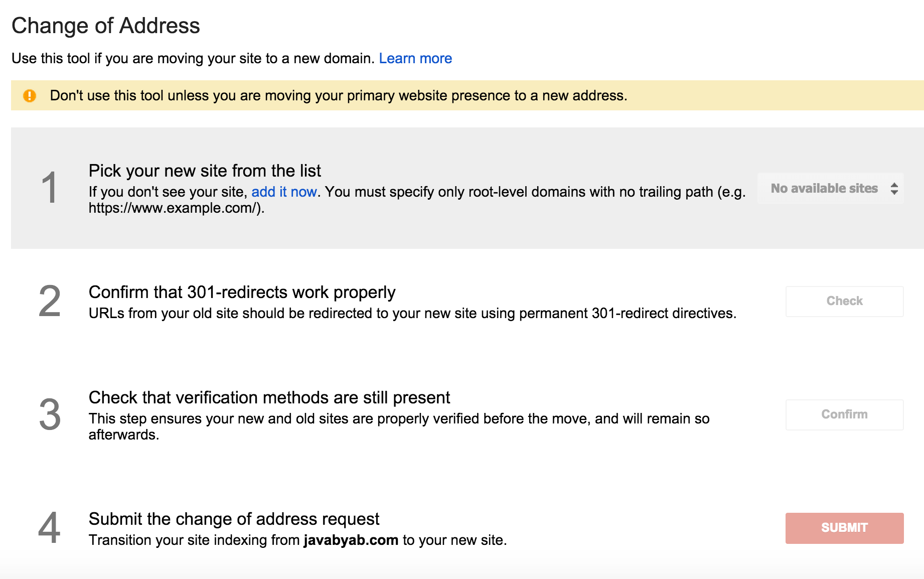Click 'Pick your new site from the list' heading
Image resolution: width=924 pixels, height=579 pixels.
205,171
